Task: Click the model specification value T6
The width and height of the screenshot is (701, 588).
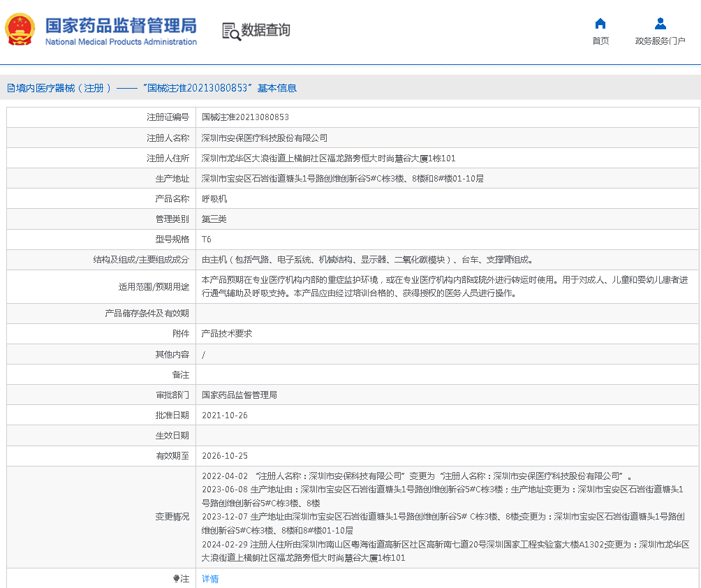Action: coord(207,240)
